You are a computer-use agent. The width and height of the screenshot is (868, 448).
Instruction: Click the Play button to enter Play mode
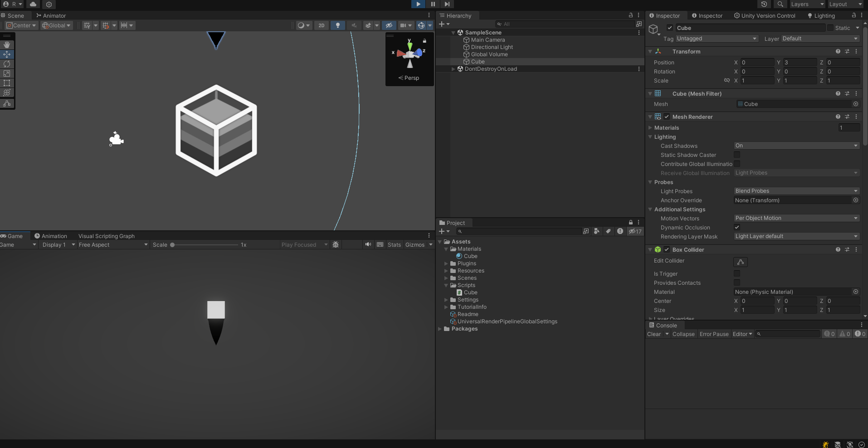click(418, 4)
